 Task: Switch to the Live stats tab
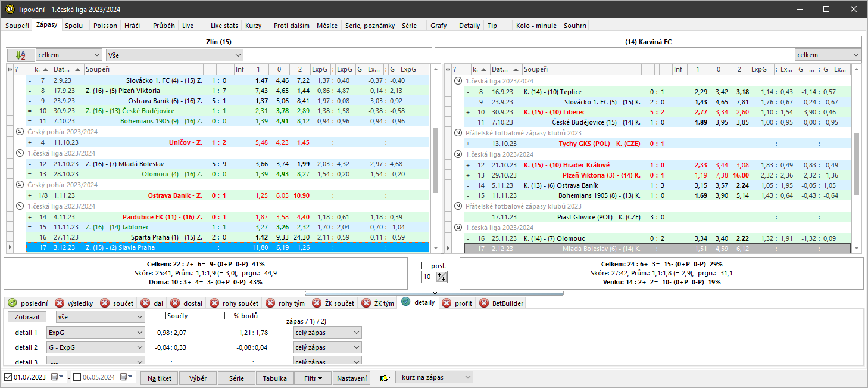[x=224, y=26]
